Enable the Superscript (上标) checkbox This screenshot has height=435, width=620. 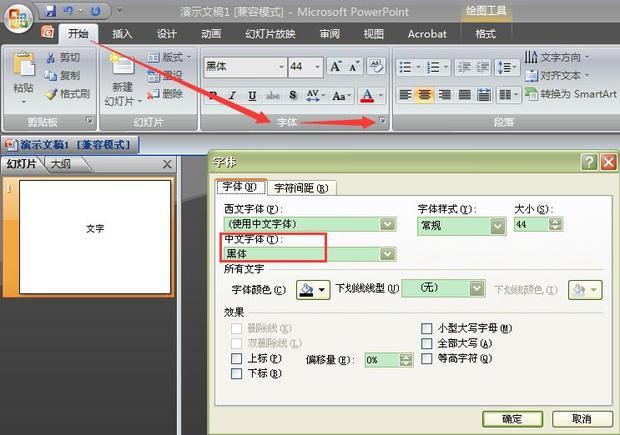236,358
